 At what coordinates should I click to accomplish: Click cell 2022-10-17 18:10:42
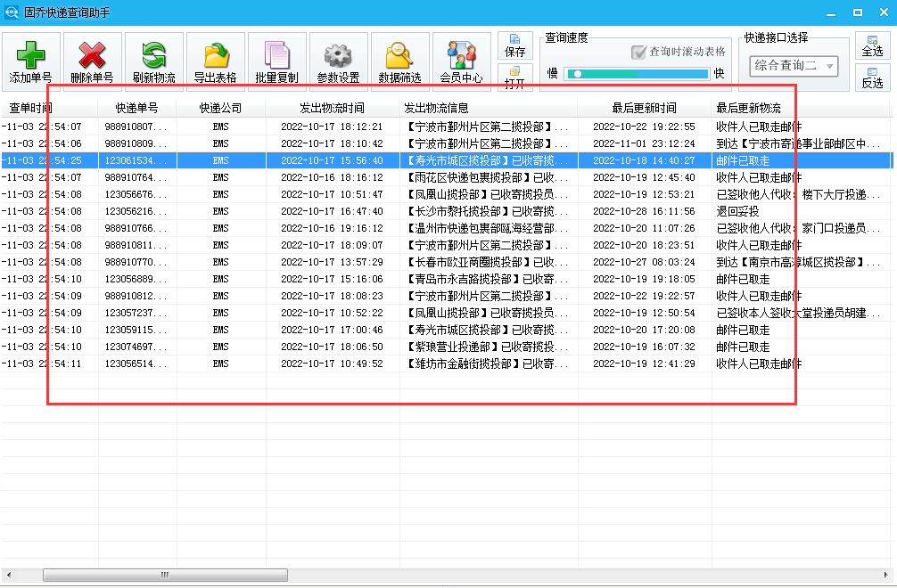(332, 143)
